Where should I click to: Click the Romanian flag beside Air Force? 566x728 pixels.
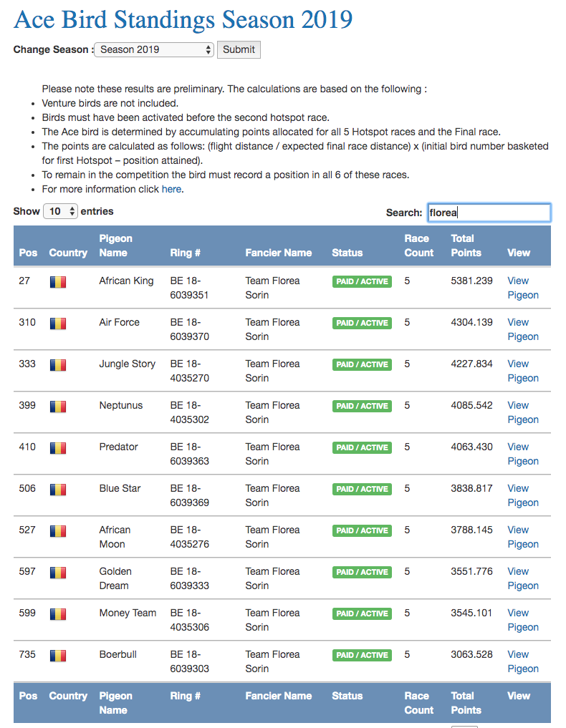58,323
